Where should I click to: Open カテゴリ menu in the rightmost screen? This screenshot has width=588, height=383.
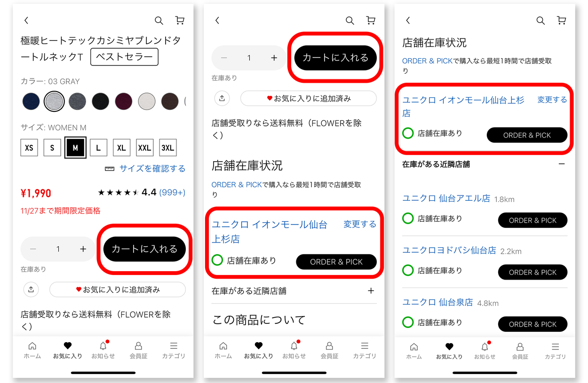555,350
